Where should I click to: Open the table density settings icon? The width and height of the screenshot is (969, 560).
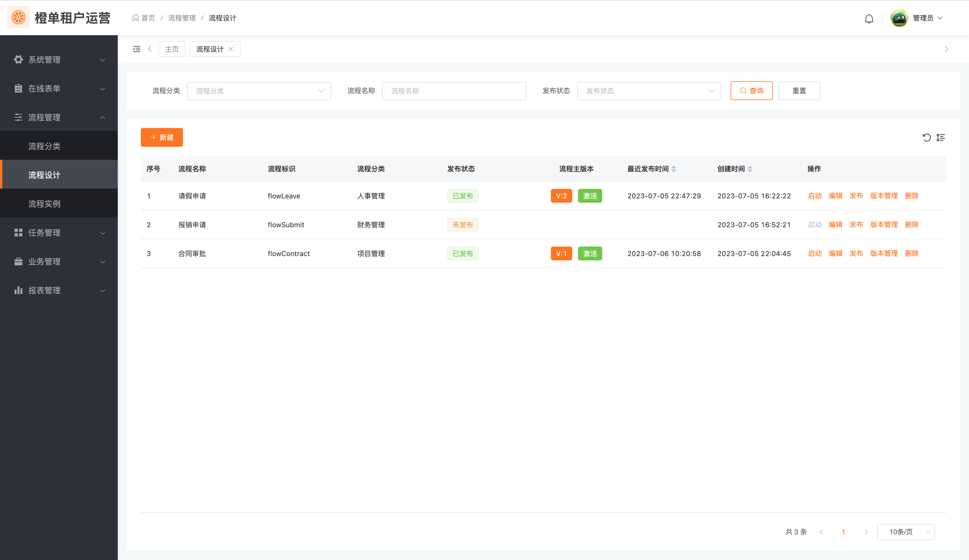pos(940,137)
